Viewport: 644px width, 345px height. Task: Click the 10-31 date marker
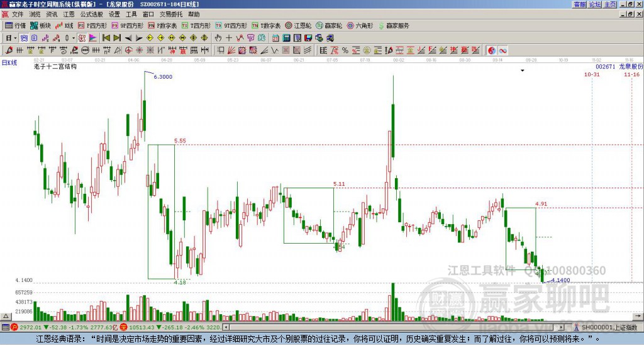pos(592,74)
